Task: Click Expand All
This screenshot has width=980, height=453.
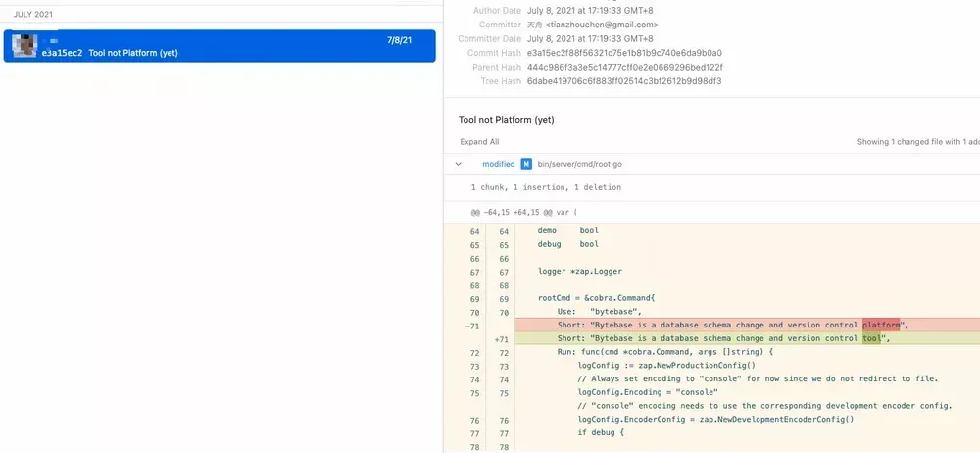Action: click(478, 142)
